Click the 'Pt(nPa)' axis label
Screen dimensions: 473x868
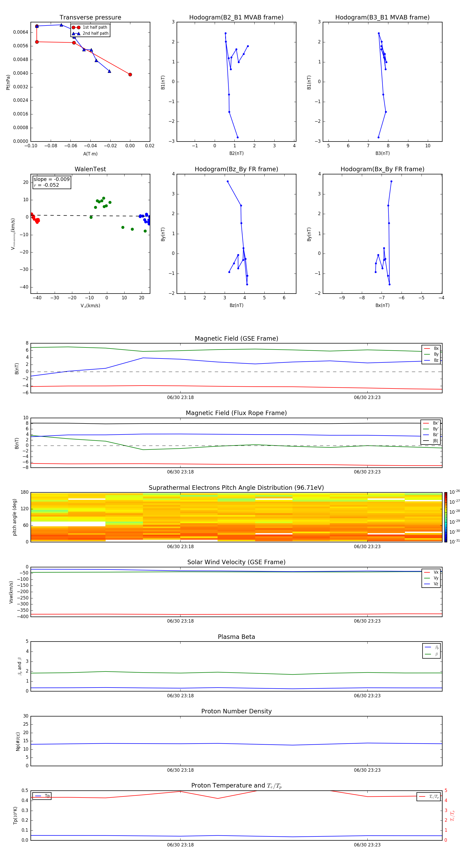(x=8, y=82)
